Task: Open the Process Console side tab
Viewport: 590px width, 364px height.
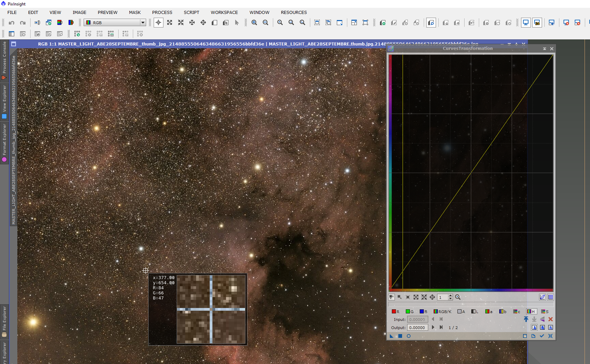Action: (x=4, y=59)
